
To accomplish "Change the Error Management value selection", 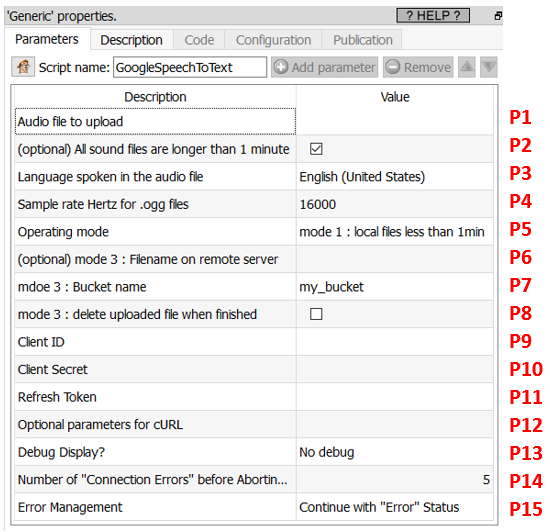I will coord(395,507).
